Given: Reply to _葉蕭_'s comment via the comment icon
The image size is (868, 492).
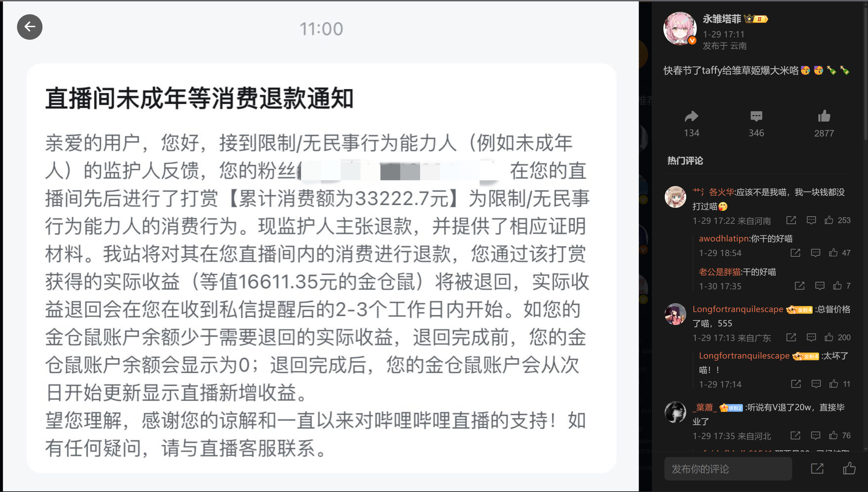Looking at the screenshot, I should 815,436.
